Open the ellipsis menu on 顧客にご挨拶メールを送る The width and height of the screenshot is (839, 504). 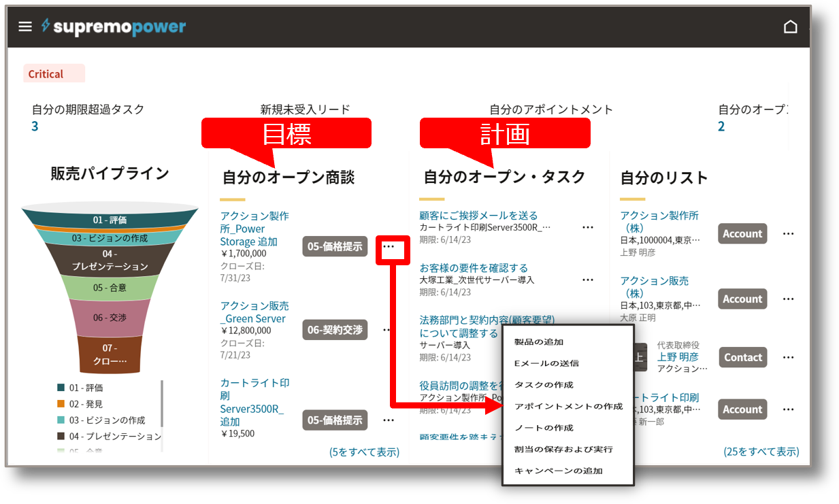click(588, 226)
